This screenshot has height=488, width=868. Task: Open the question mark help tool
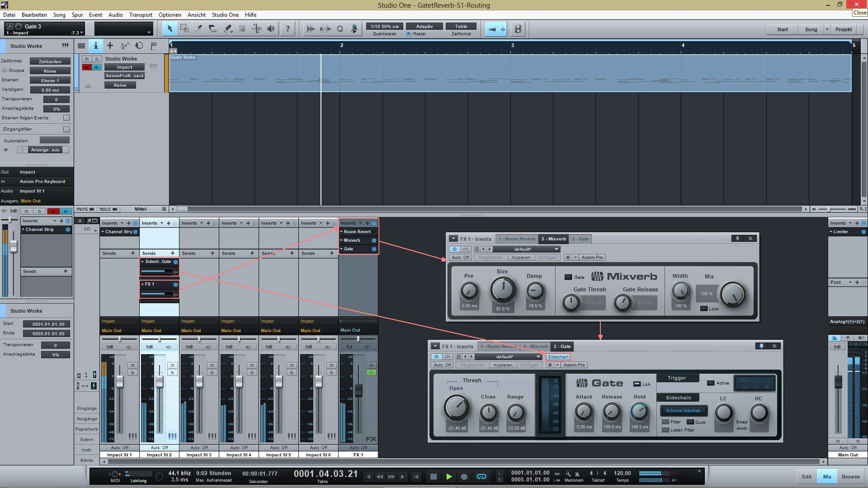(288, 29)
